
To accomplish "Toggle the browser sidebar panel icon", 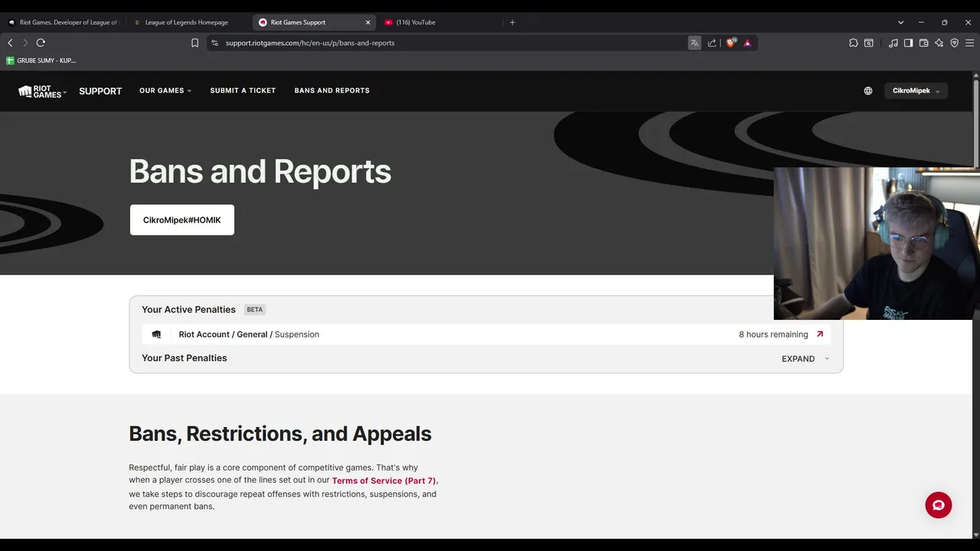I will coord(908,43).
